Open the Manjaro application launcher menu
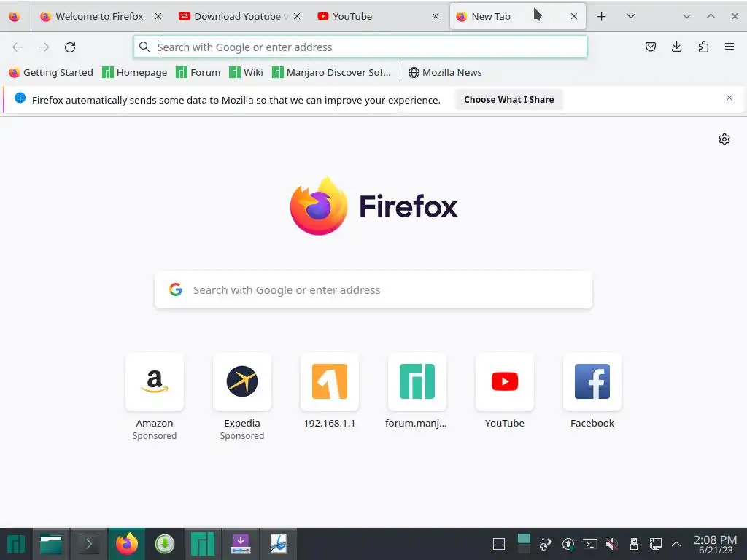Screen dimensions: 747x560 coord(15,544)
